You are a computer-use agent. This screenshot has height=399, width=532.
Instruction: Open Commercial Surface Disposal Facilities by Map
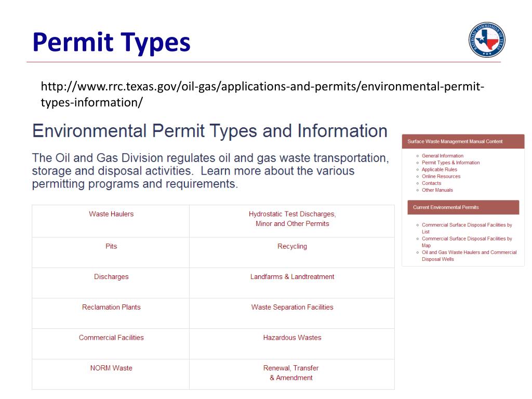pyautogui.click(x=467, y=242)
